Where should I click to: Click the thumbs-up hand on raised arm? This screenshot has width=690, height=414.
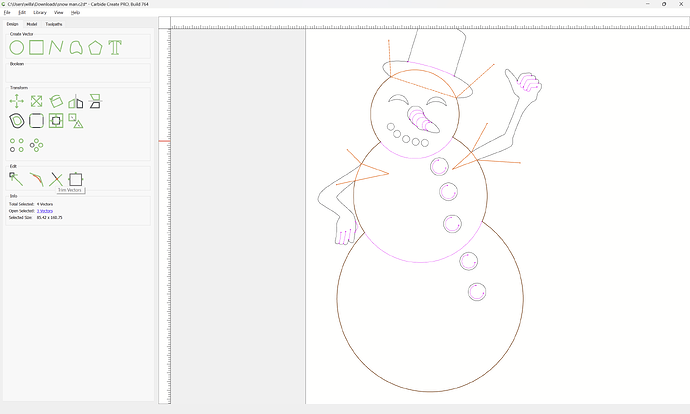[x=524, y=85]
